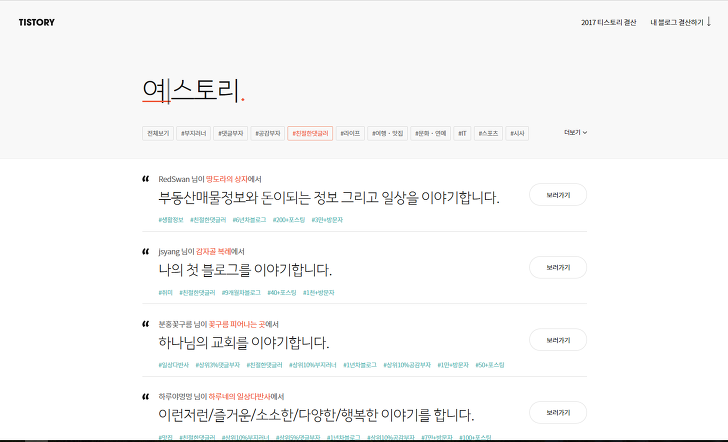
Task: Expand the 더보기 dropdown
Action: (x=575, y=132)
